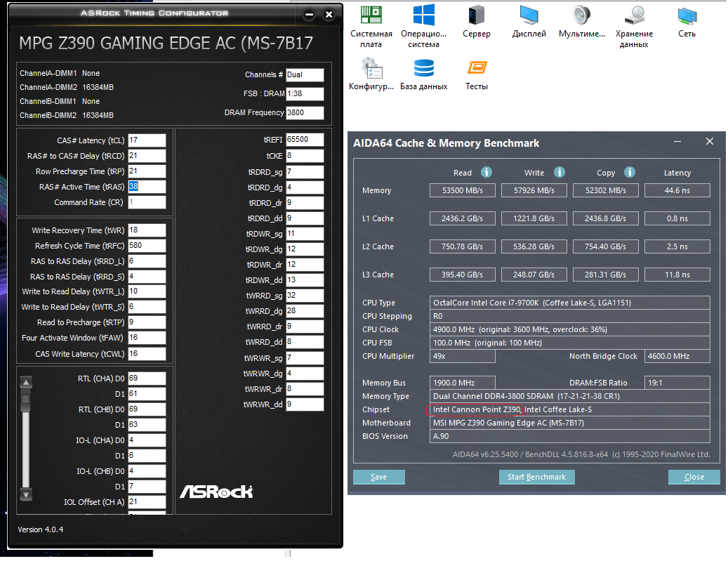Close the ASRock Timing Configurator window
Screen dimensions: 728x573
click(x=329, y=15)
